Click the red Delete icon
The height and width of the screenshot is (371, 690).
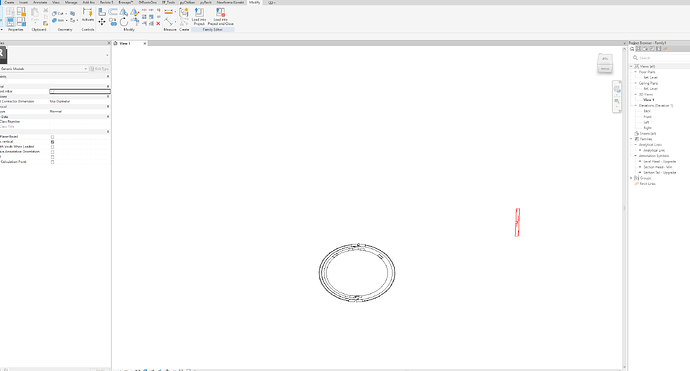(158, 24)
